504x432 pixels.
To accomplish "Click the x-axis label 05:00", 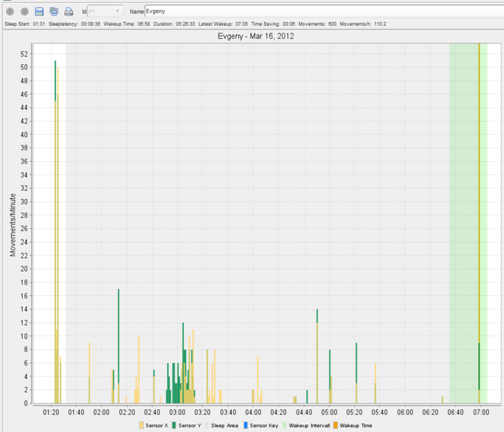I will tap(329, 412).
